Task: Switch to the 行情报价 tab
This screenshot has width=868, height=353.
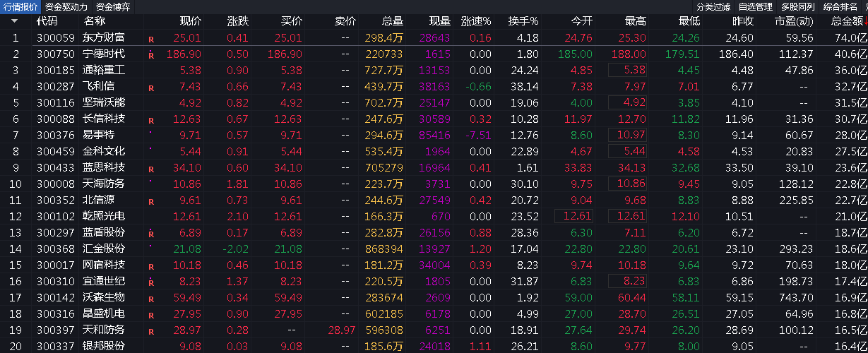Action: (x=20, y=6)
